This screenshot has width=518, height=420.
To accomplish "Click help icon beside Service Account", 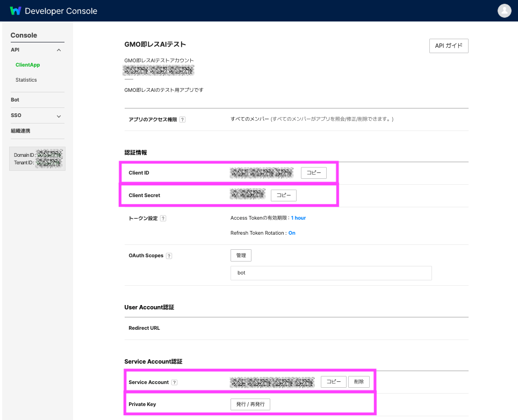I will (174, 382).
